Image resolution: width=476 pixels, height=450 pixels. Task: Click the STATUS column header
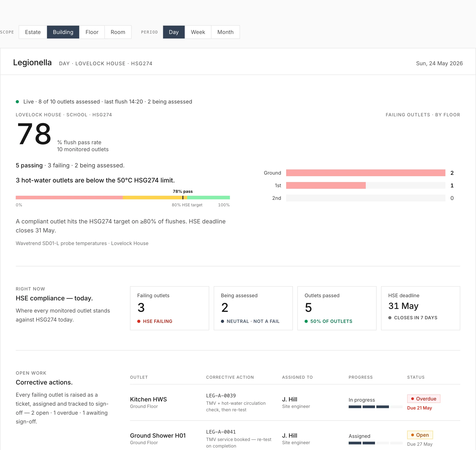coord(416,377)
